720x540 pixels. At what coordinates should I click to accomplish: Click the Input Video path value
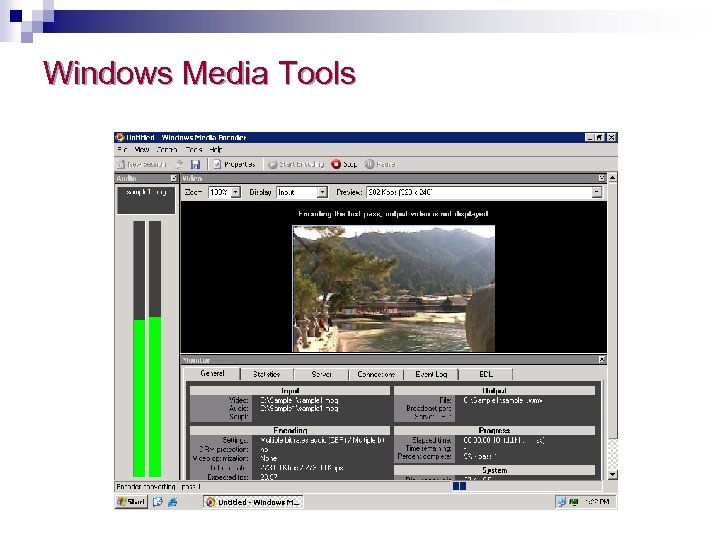[299, 400]
